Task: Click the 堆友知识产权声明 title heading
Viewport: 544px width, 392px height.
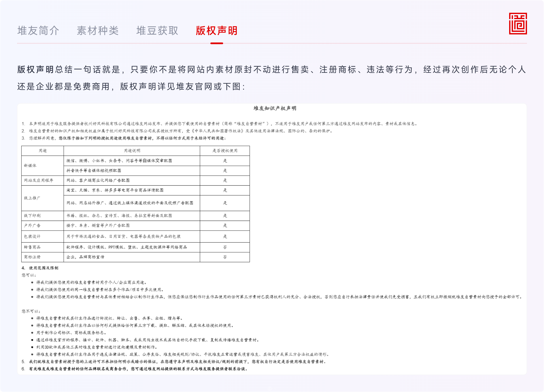Action: tap(275, 108)
